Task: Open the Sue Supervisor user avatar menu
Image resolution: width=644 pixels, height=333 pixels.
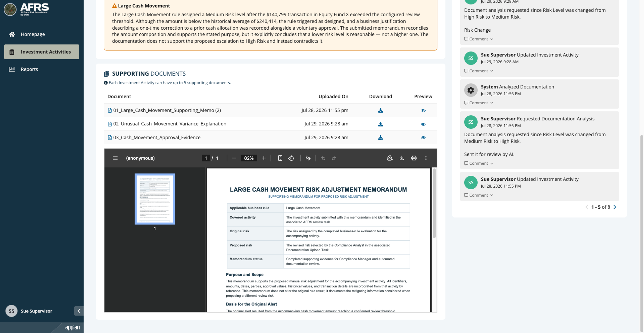Action: pos(11,311)
